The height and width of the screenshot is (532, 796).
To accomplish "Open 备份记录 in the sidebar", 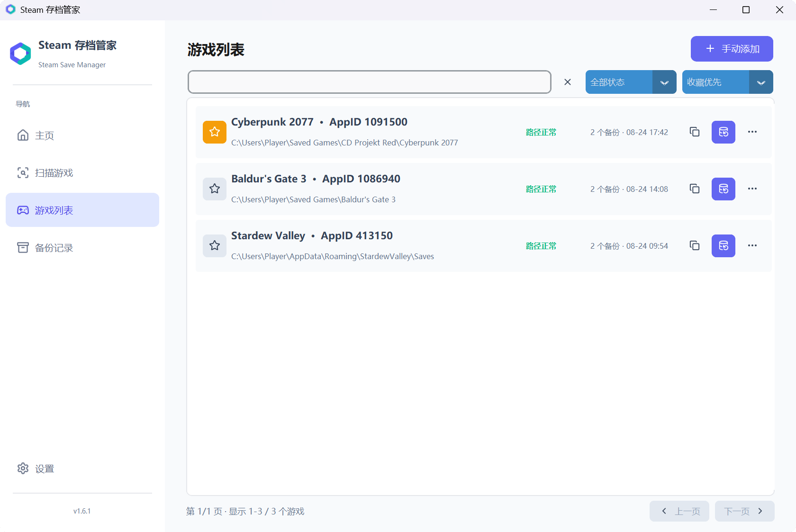I will pyautogui.click(x=82, y=247).
